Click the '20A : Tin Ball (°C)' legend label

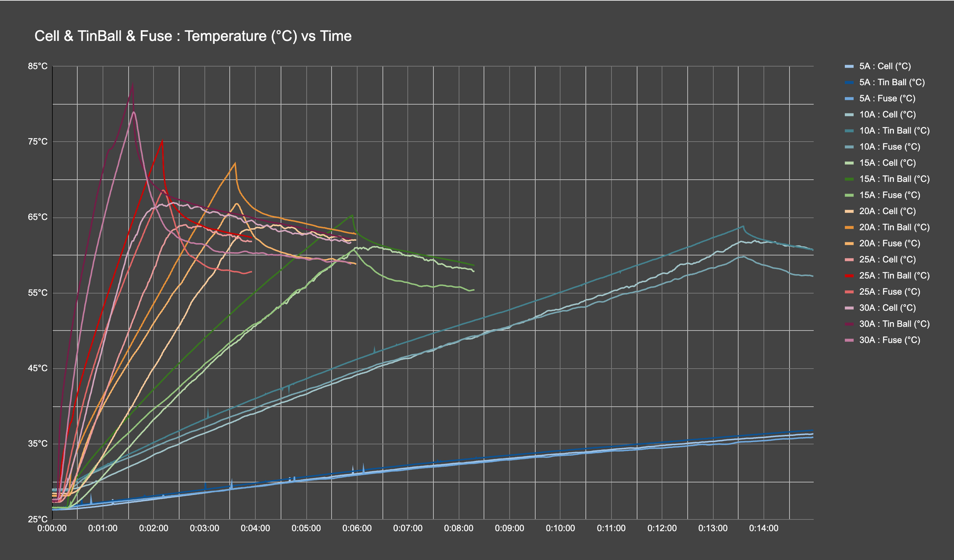[894, 228]
